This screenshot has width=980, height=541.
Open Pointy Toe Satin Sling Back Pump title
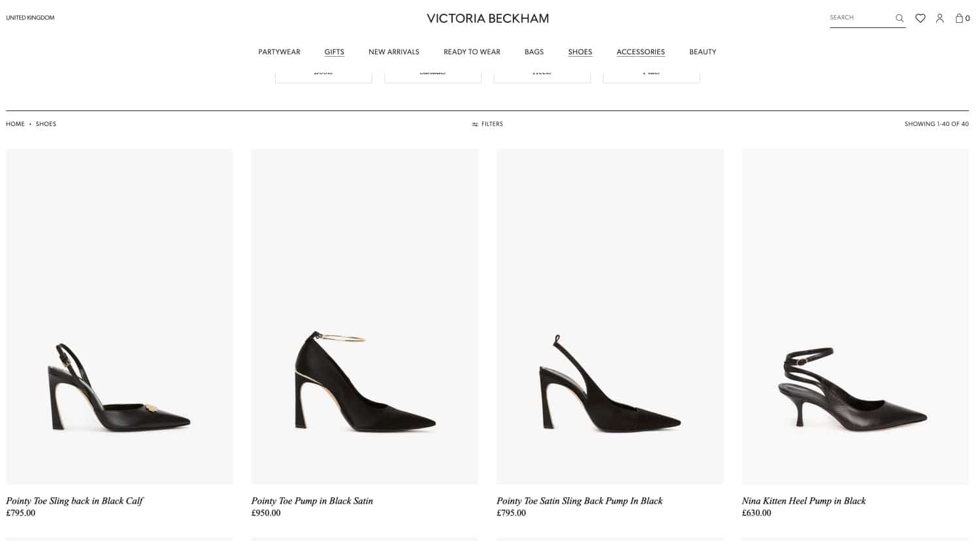tap(580, 500)
